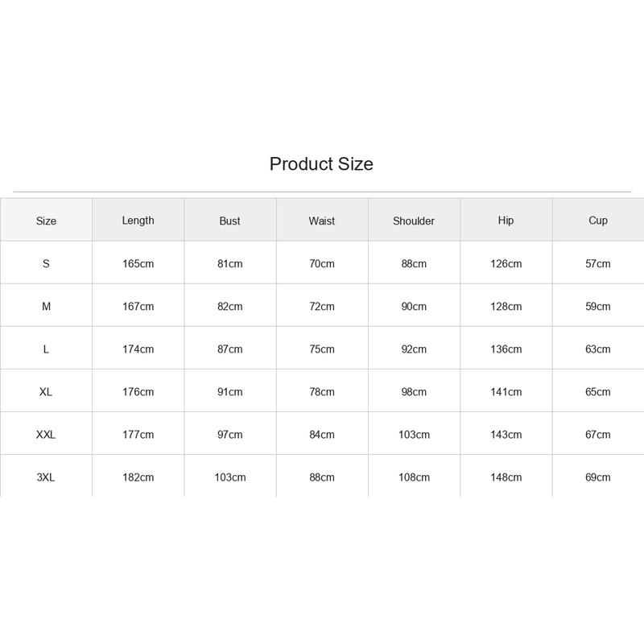Screen dimensions: 644x644
Task: Select the L size row label
Action: coord(46,349)
